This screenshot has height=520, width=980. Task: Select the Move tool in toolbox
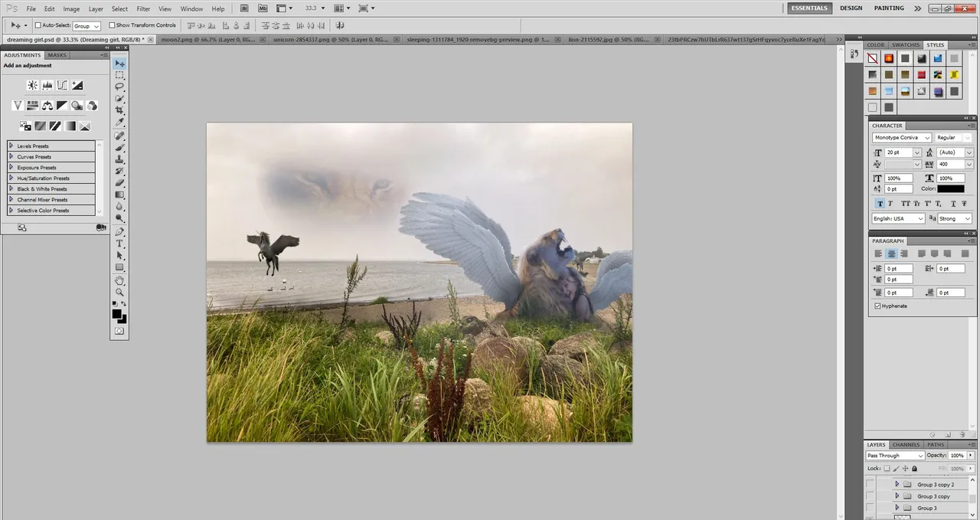click(x=119, y=64)
